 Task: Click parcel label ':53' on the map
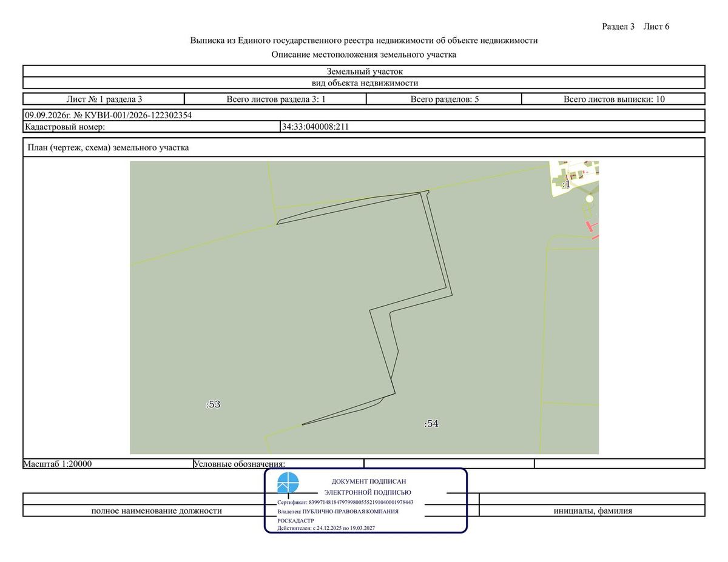213,404
